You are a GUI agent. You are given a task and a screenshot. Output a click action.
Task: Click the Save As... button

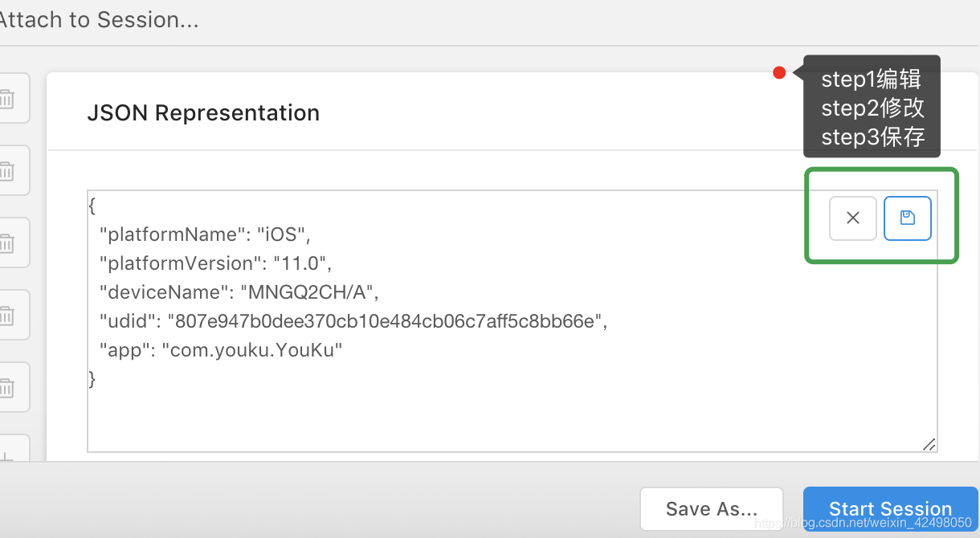coord(711,508)
